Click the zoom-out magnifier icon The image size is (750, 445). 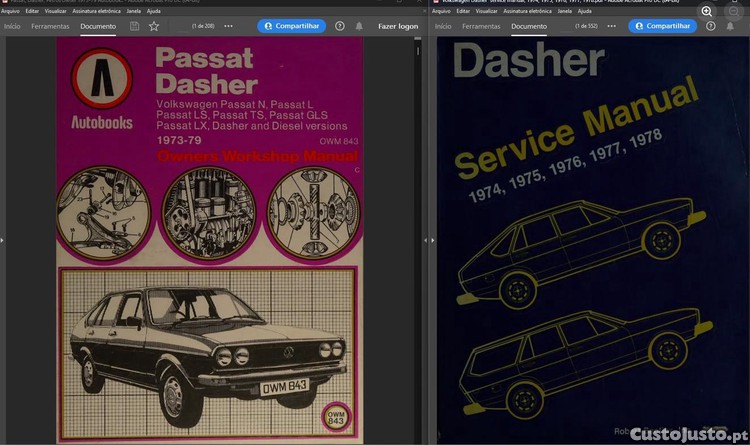733,11
